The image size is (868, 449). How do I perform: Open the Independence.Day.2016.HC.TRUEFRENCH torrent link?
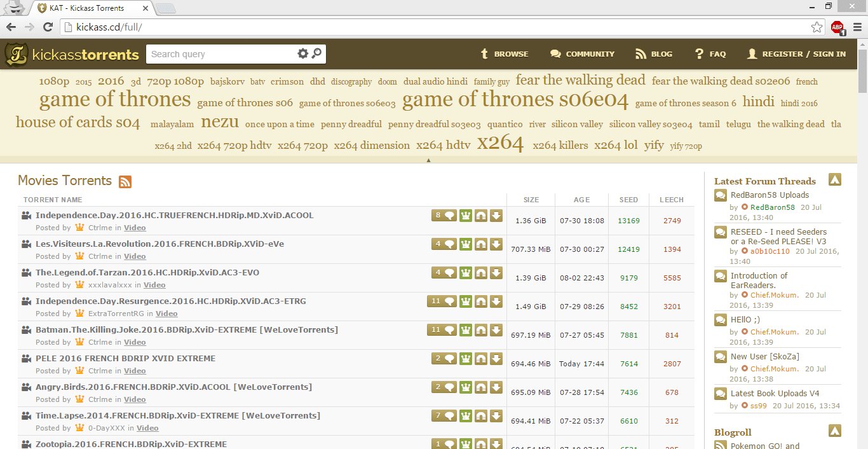pyautogui.click(x=175, y=215)
